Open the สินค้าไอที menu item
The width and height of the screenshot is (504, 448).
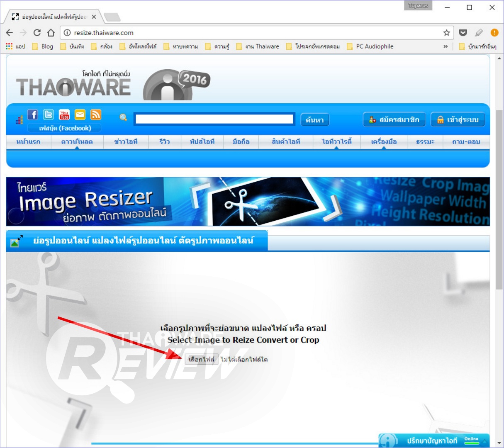point(286,141)
